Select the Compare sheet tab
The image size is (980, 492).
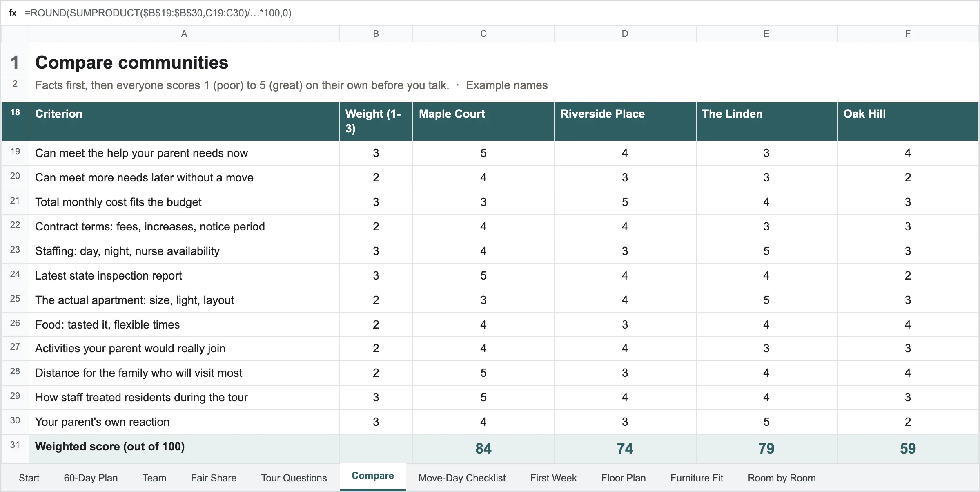tap(372, 476)
